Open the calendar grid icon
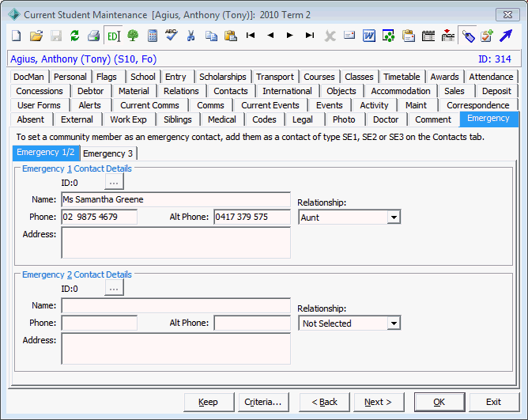The image size is (528, 420). click(428, 36)
